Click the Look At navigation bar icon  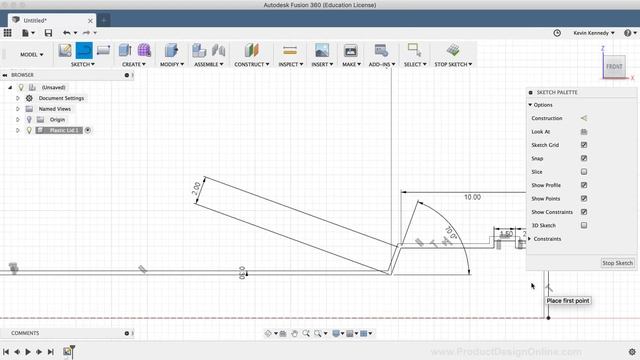(283, 333)
